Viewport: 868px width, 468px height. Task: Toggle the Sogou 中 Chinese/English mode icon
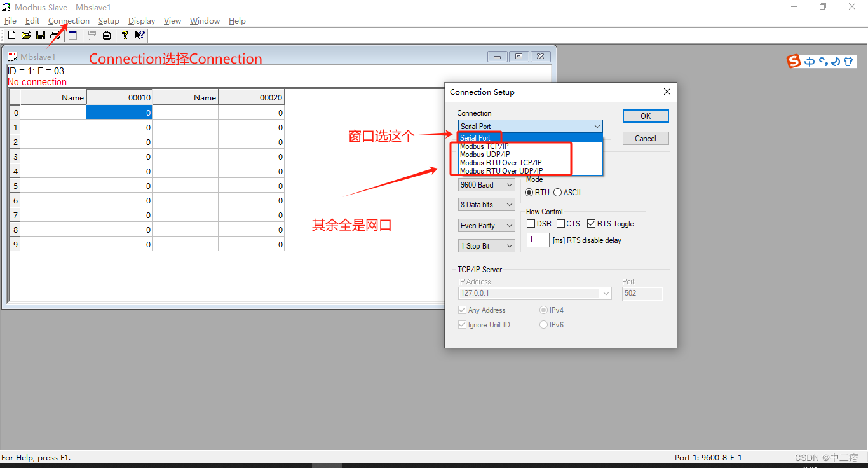coord(810,62)
